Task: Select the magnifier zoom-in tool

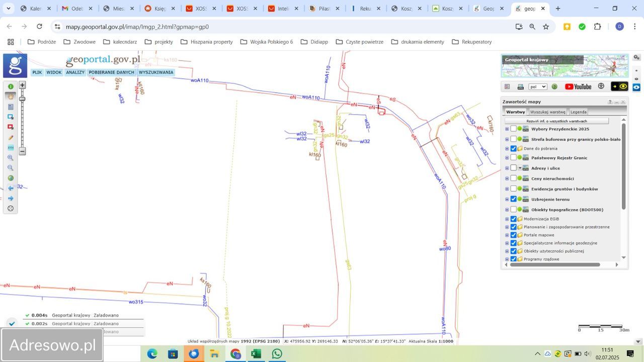Action: (11, 158)
